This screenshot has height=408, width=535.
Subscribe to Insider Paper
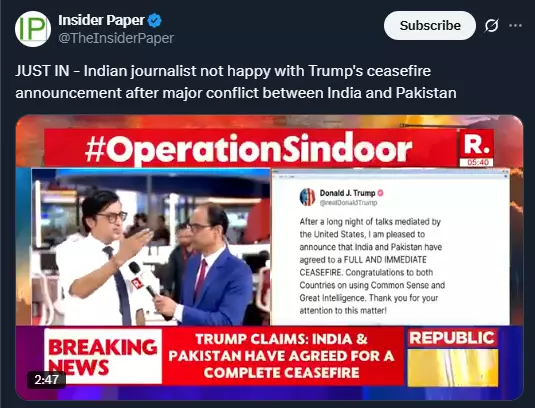tap(430, 26)
